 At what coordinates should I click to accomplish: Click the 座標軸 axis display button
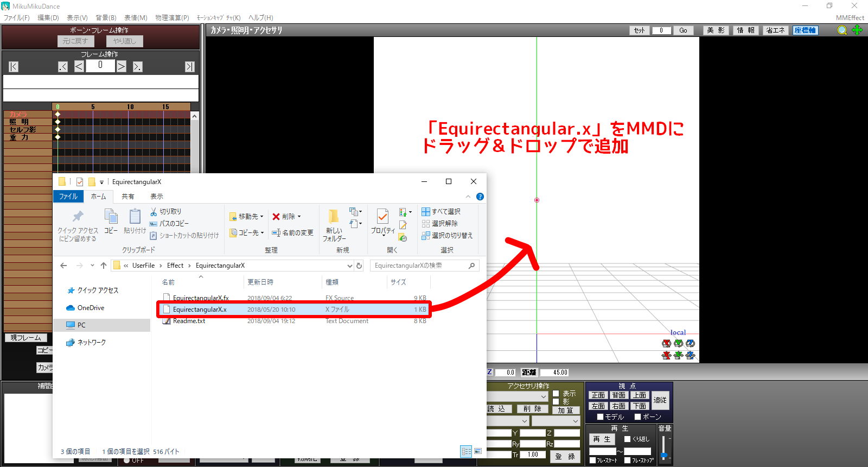(805, 30)
